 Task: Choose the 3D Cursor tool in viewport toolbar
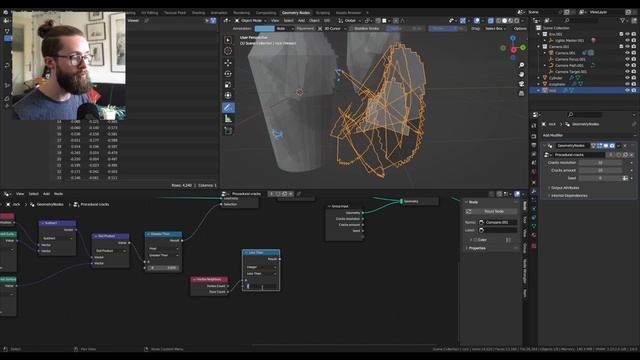point(228,51)
